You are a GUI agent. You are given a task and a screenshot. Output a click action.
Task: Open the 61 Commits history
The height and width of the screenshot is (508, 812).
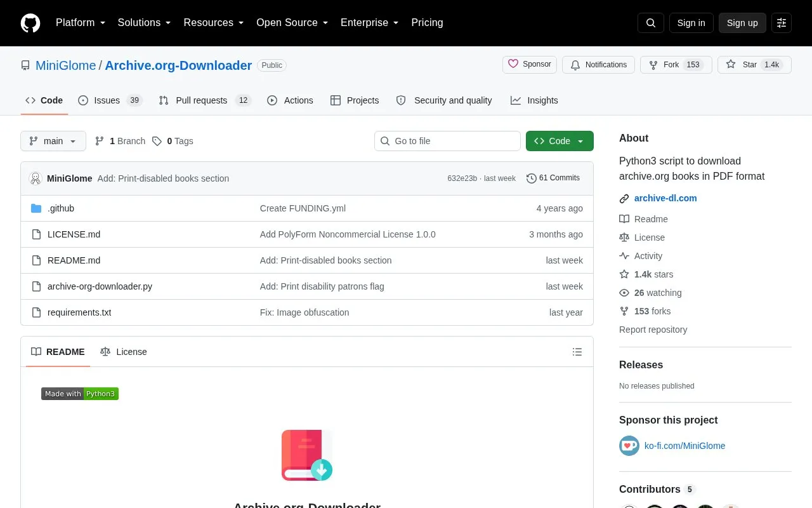[553, 178]
